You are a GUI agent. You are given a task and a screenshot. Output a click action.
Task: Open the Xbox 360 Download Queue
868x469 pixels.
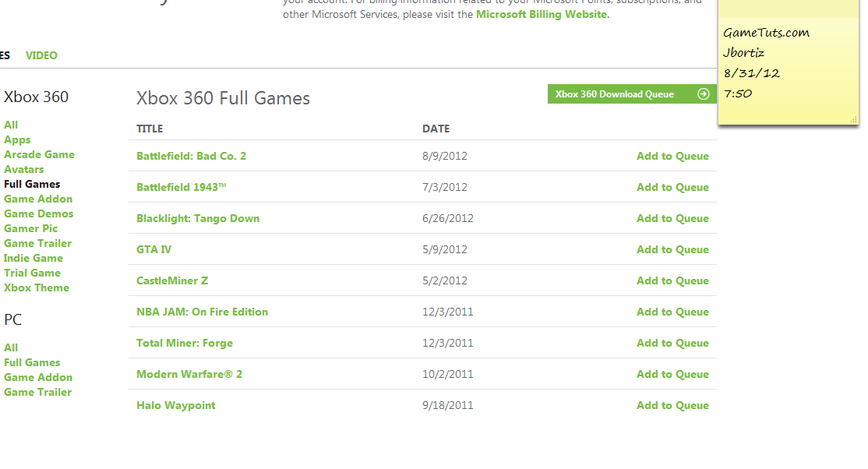click(632, 94)
